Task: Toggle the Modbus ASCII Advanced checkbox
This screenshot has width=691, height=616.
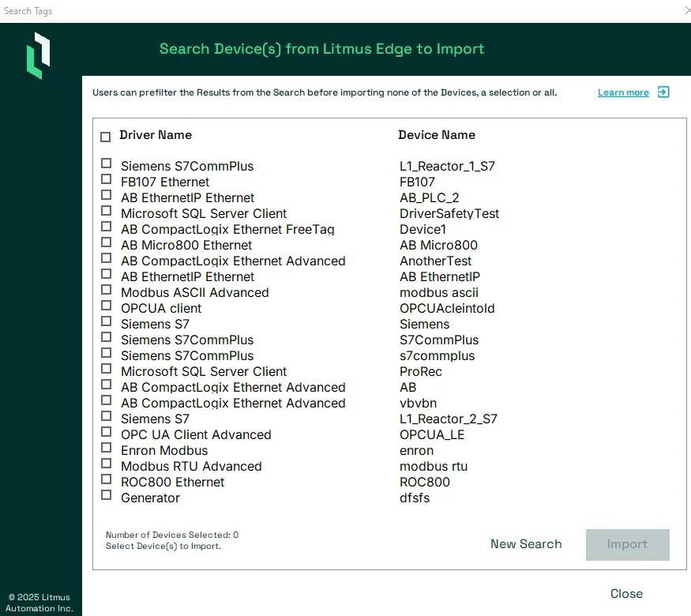Action: point(106,290)
